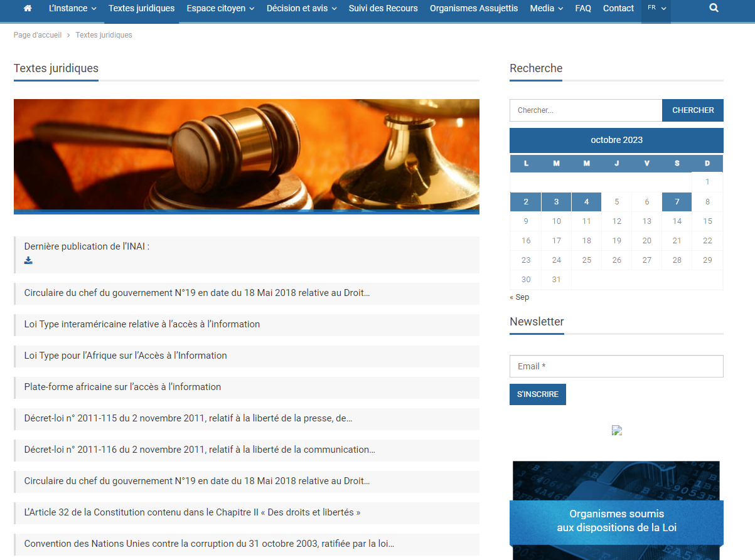Download the latest INAI publication icon
Viewport: 755px width, 560px height.
click(x=28, y=260)
